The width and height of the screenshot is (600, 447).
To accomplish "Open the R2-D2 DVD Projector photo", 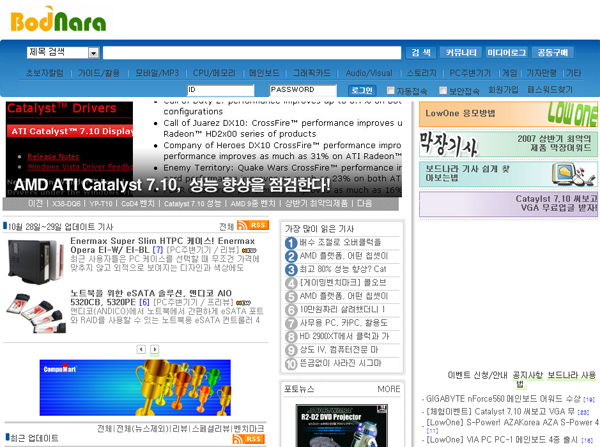I will pyautogui.click(x=341, y=426).
